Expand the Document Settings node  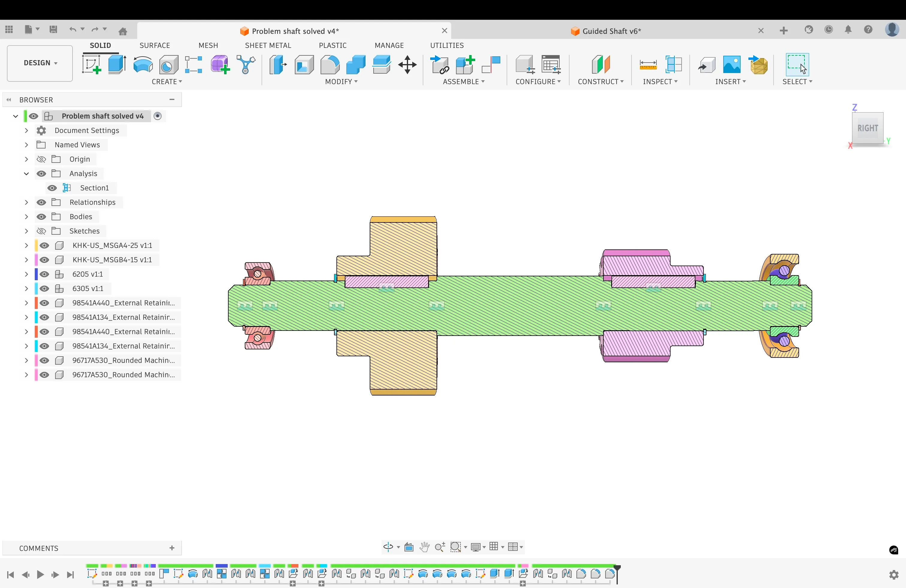tap(26, 131)
